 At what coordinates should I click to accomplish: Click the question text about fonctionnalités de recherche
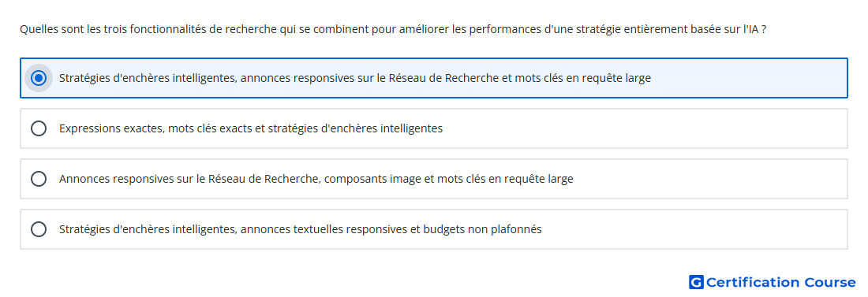392,29
